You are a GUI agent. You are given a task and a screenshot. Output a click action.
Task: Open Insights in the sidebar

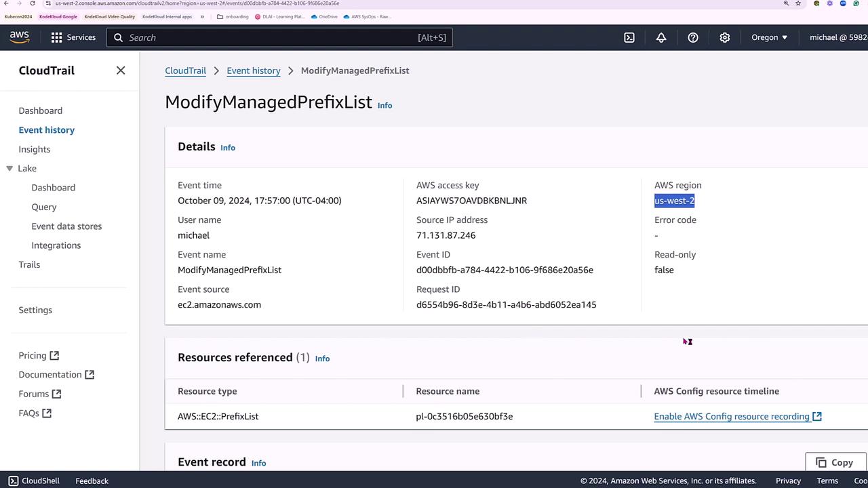[35, 149]
